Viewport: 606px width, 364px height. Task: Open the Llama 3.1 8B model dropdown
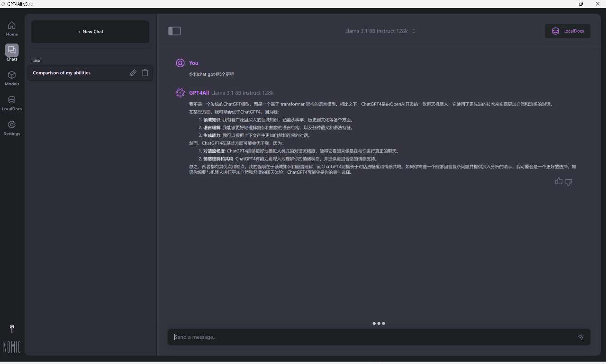377,31
